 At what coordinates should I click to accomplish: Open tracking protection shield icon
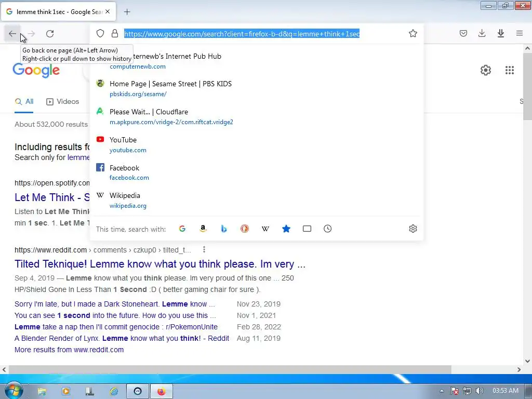pos(100,33)
